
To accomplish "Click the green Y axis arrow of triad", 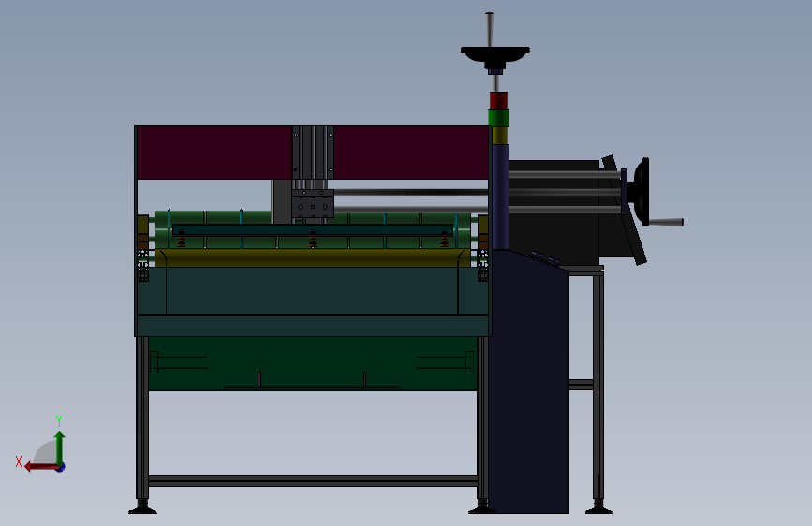I will click(x=60, y=447).
